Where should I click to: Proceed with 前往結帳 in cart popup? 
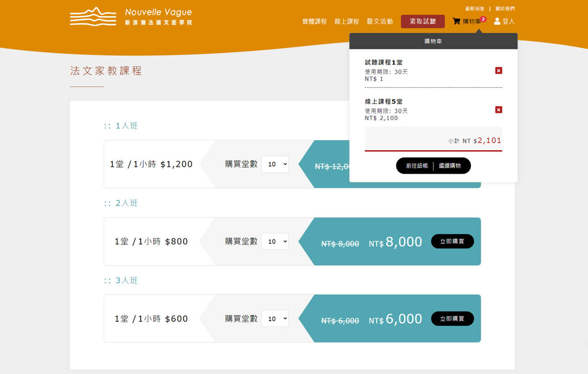[417, 166]
